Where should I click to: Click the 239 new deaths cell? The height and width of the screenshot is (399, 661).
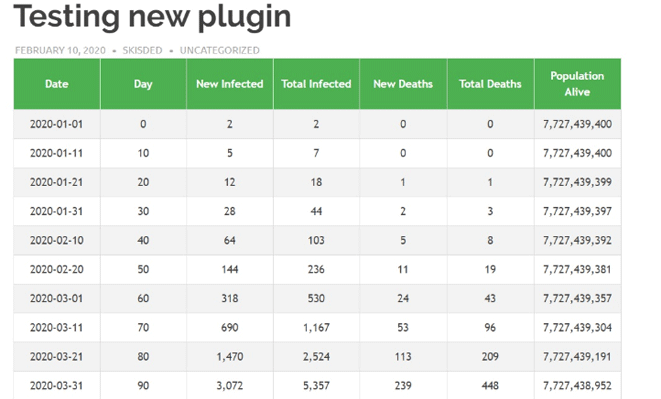click(x=403, y=386)
